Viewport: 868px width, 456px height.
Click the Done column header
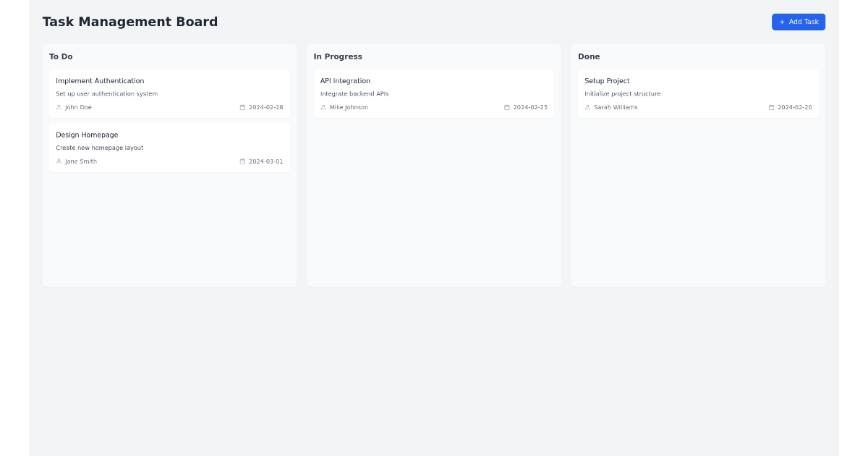click(x=589, y=56)
